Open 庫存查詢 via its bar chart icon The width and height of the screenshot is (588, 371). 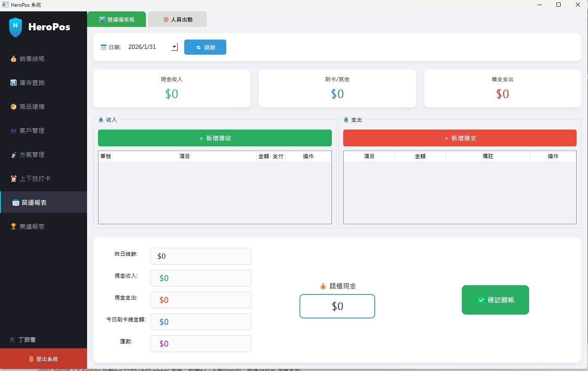click(x=13, y=83)
